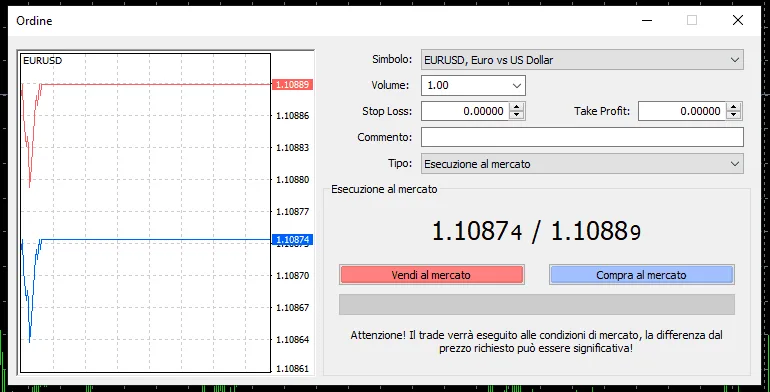Decrease Stop Loss with the down arrow

[516, 115]
